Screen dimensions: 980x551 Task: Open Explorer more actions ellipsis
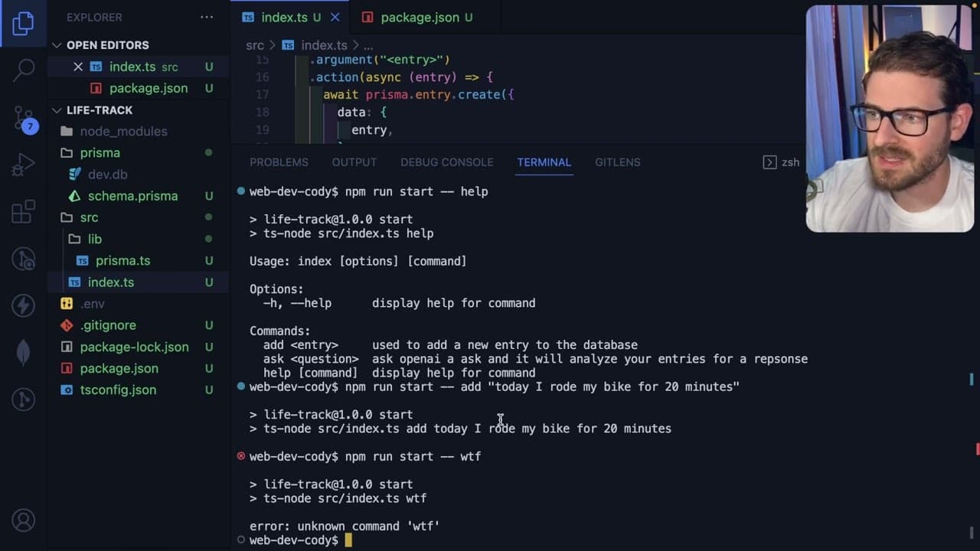coord(207,17)
